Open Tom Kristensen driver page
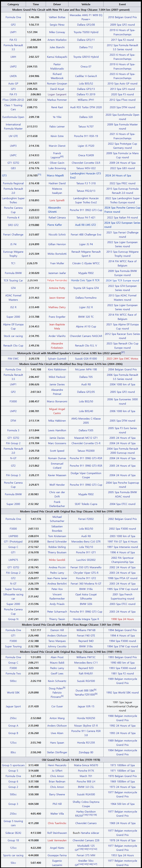The height and width of the screenshot is (868, 142). tap(57, 536)
